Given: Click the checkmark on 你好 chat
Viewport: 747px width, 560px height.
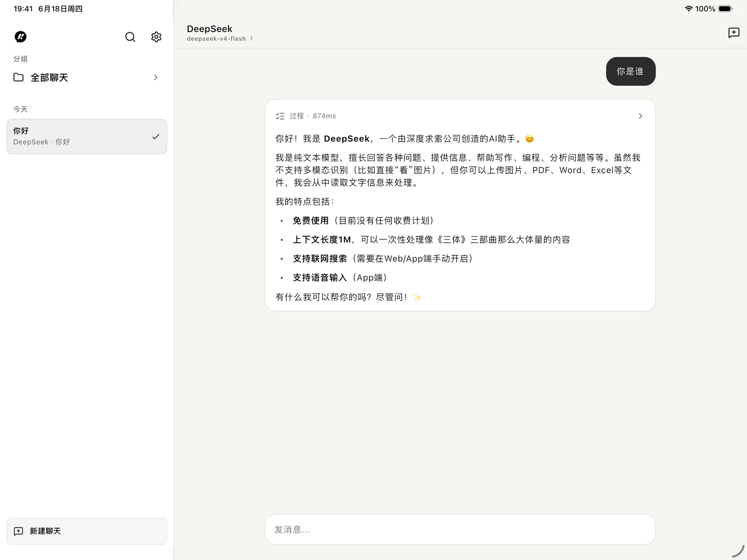Looking at the screenshot, I should click(x=156, y=137).
